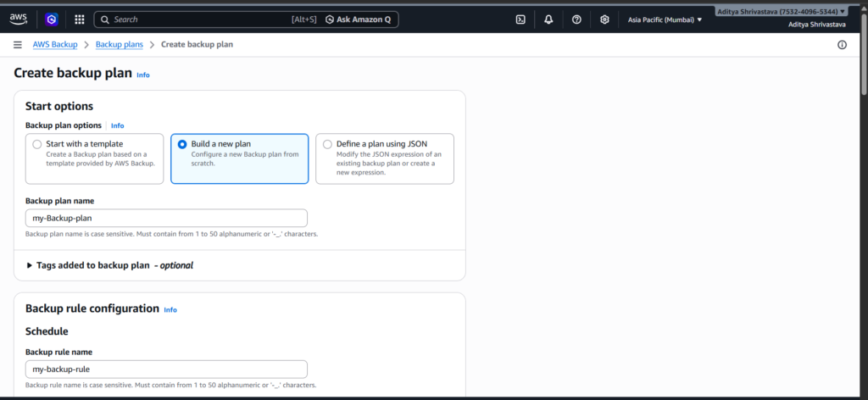Toggle the hamburger side navigation menu
The width and height of the screenshot is (868, 400).
(18, 44)
